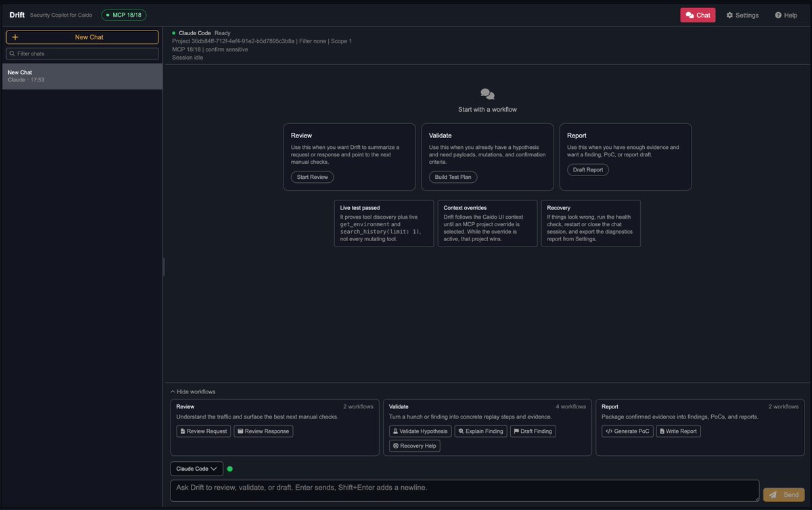Screen dimensions: 812x510
Task: Click the MCP 18/18 confirm sensitive line
Action: point(210,49)
